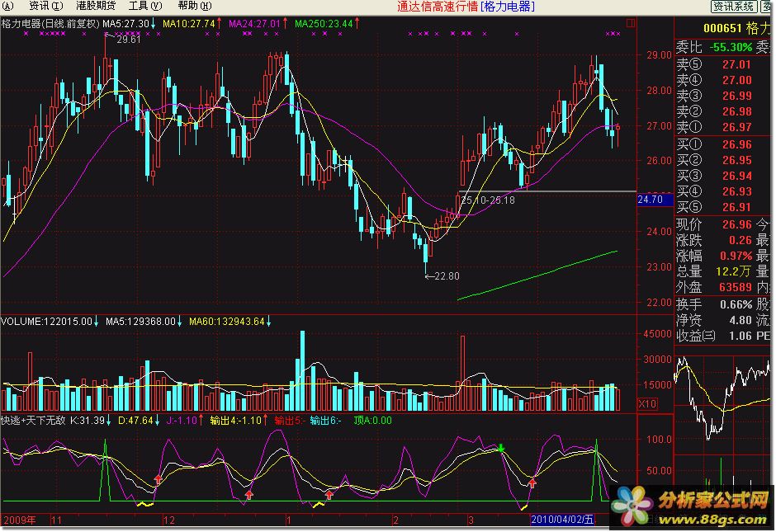The width and height of the screenshot is (776, 532).
Task: Click the D:47.64 value label
Action: coord(139,421)
